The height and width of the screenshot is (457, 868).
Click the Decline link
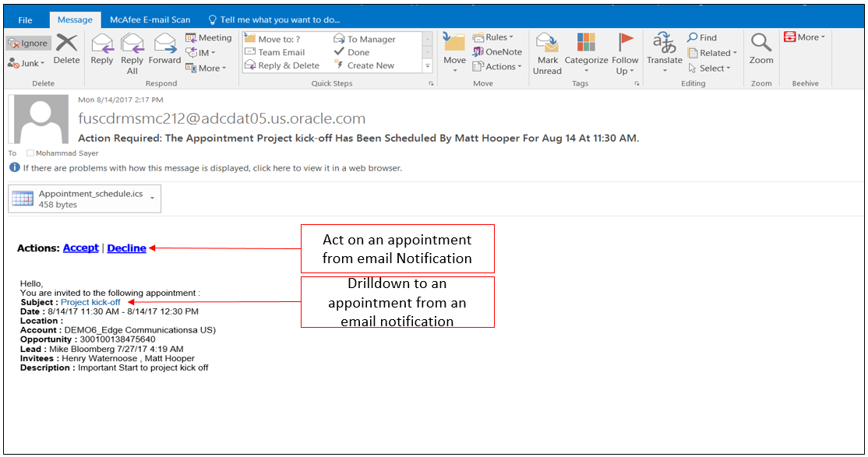127,248
